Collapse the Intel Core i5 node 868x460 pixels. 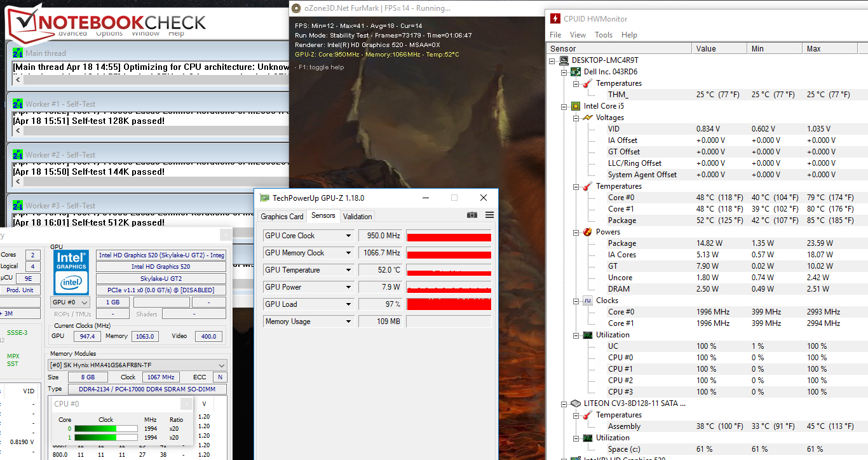tap(564, 106)
